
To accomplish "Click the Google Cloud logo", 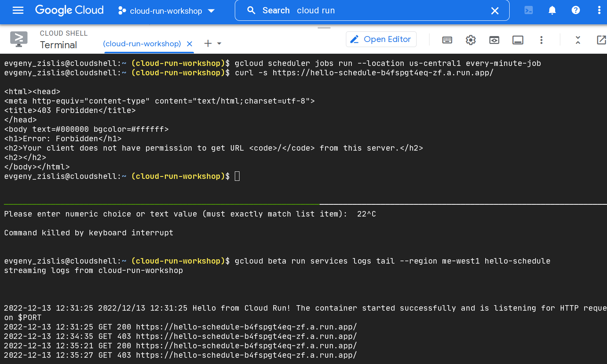I will (x=69, y=10).
